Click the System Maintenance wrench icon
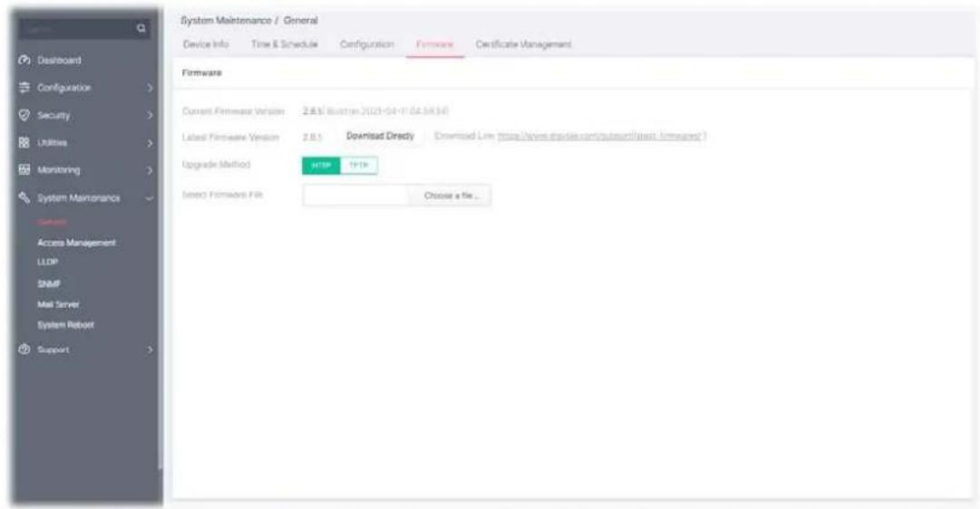Image resolution: width=980 pixels, height=509 pixels. coord(24,197)
